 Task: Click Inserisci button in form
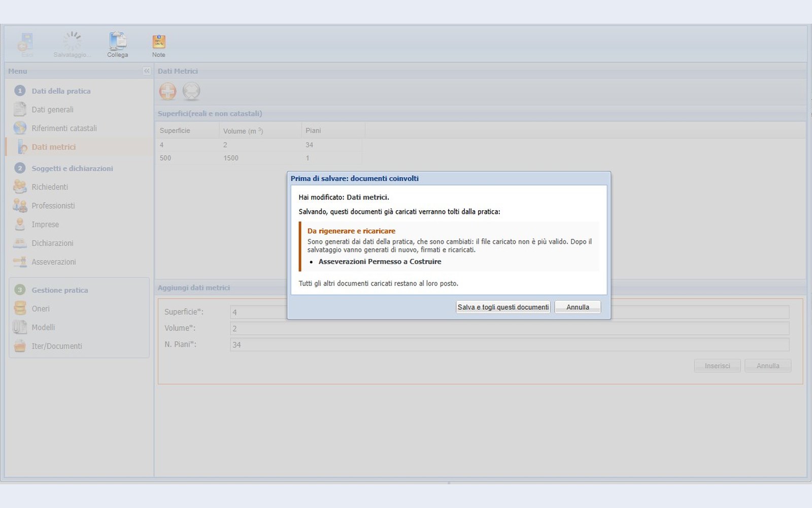pyautogui.click(x=717, y=366)
